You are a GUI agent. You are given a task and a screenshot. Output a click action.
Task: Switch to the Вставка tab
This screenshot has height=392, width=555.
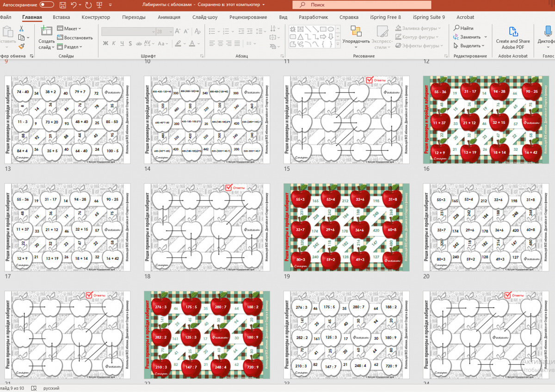[x=62, y=17]
